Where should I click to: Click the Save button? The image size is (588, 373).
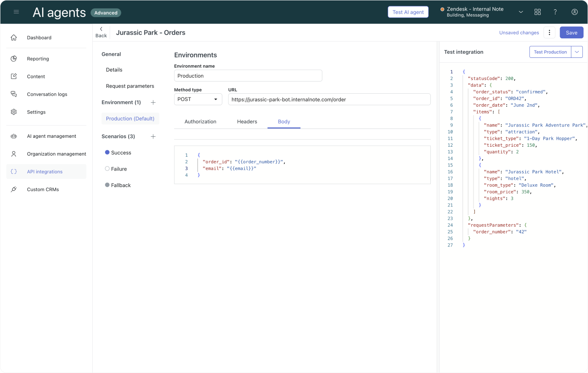pos(571,33)
